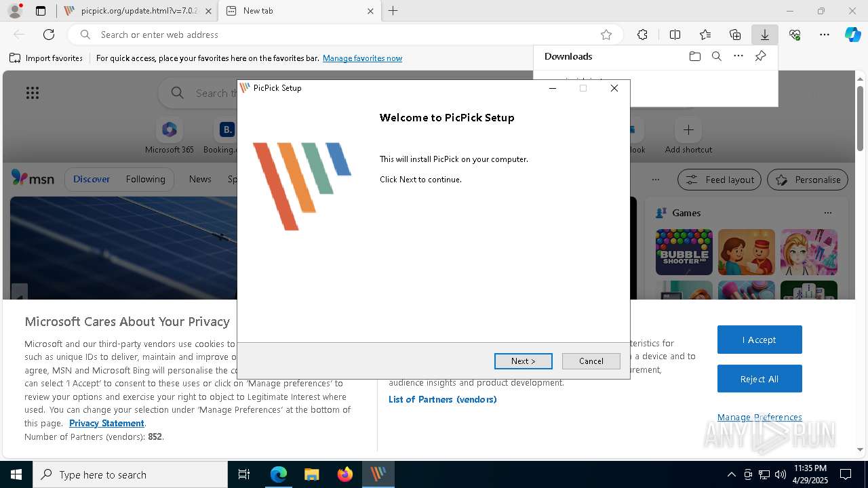Click Reject All cookies button
The height and width of the screenshot is (488, 868).
(x=759, y=379)
